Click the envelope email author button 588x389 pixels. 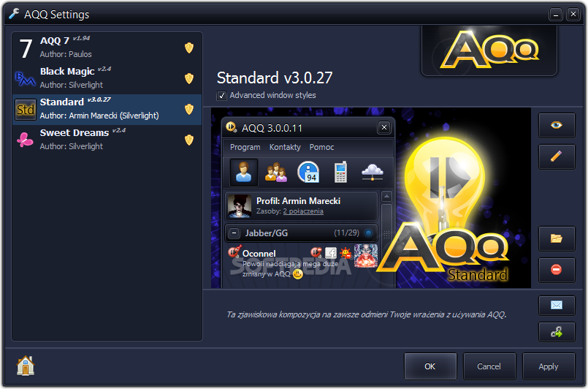click(557, 305)
